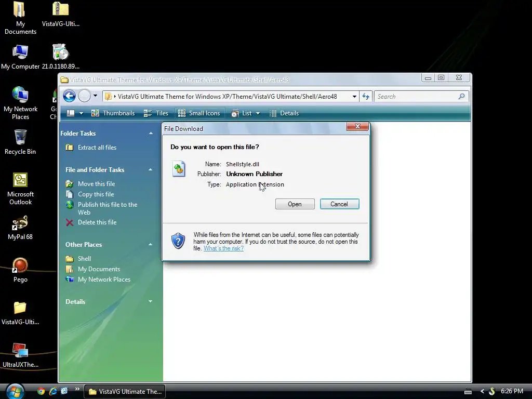532x399 pixels.
Task: Collapse the Folder Tasks section
Action: click(x=151, y=134)
